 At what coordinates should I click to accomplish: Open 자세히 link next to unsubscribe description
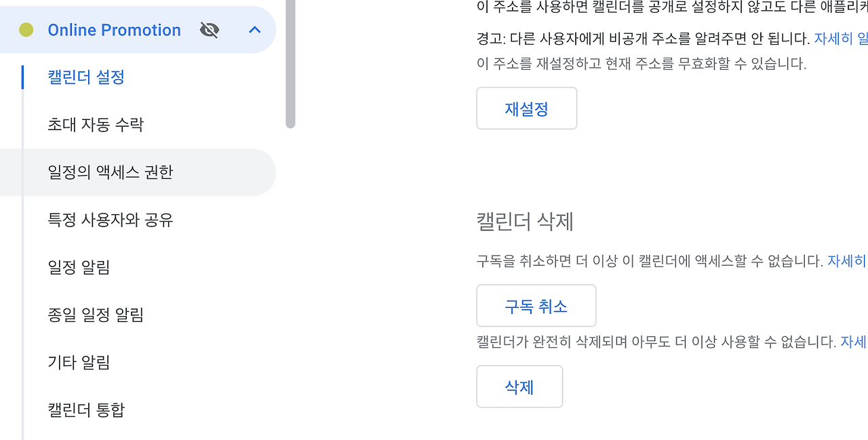(x=847, y=261)
